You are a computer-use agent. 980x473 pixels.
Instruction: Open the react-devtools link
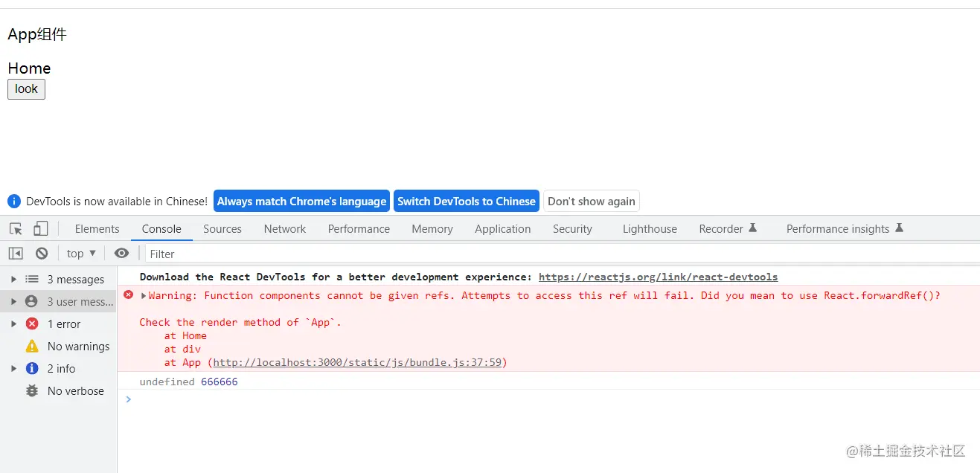point(658,277)
